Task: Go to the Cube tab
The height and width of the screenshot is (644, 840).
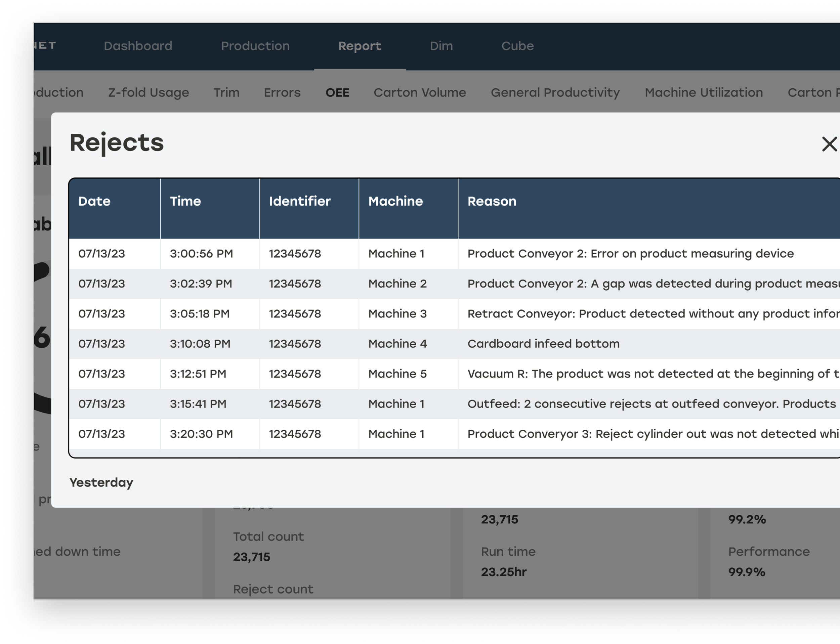Action: pyautogui.click(x=517, y=46)
